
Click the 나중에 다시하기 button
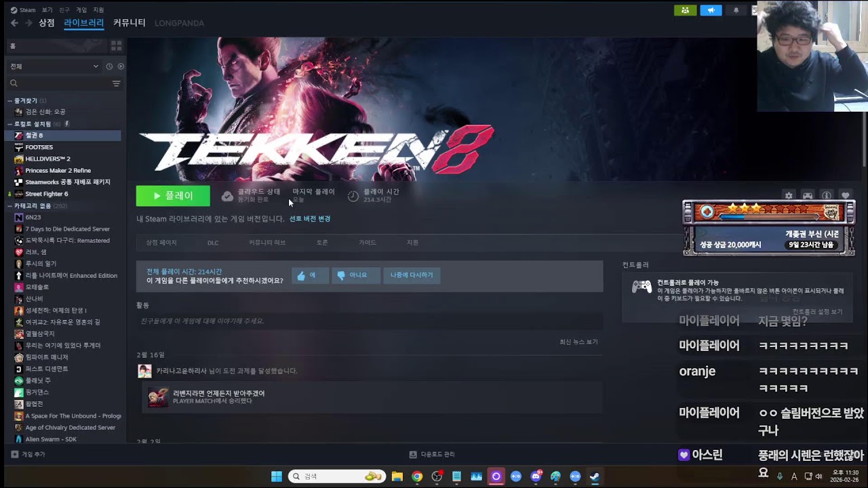[x=412, y=275]
